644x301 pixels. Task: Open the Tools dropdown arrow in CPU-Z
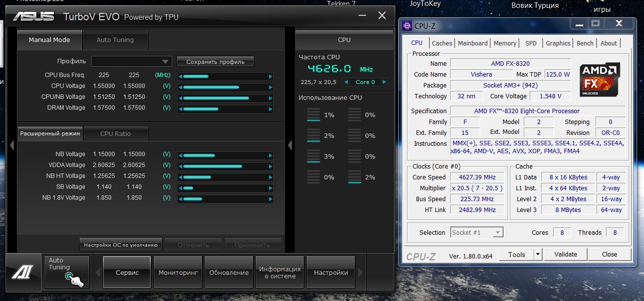[538, 255]
